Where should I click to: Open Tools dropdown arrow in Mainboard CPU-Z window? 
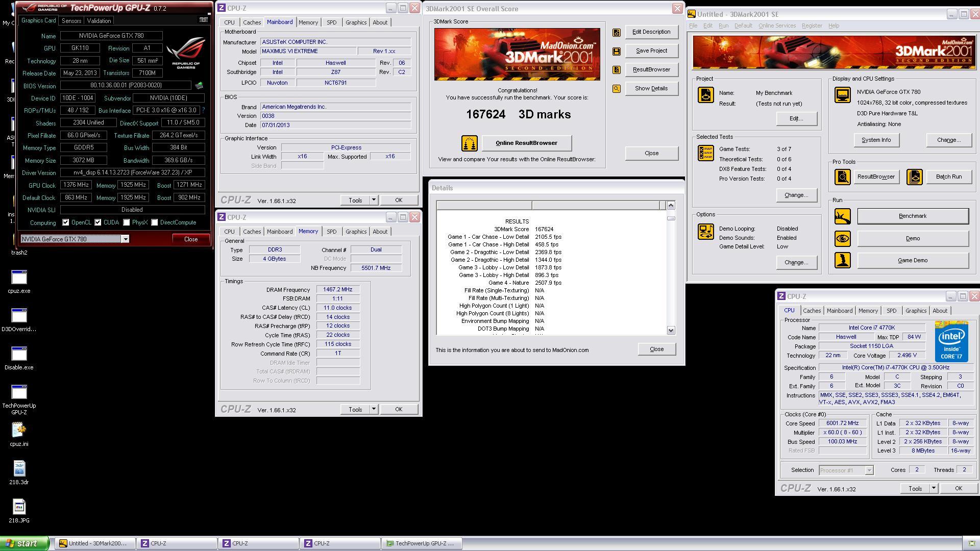pyautogui.click(x=374, y=201)
